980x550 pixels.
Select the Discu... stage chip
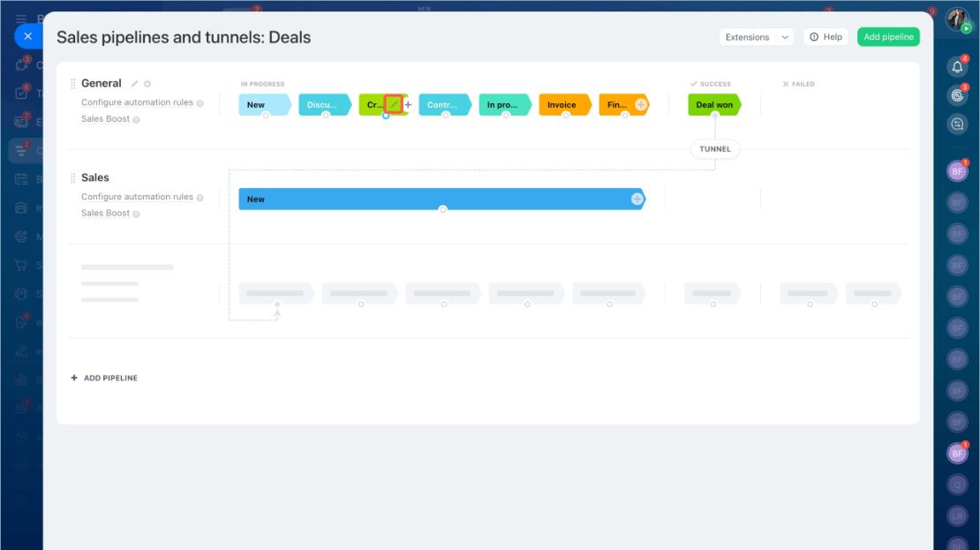(x=325, y=104)
